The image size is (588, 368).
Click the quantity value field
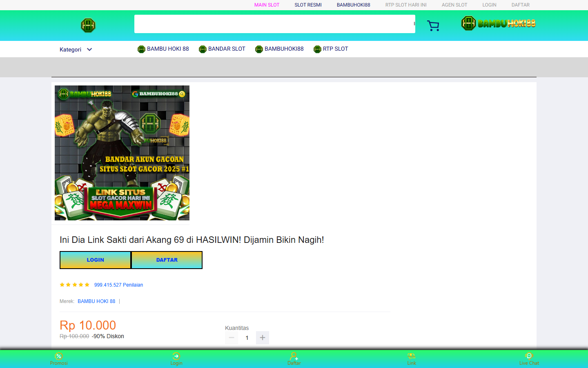click(x=247, y=338)
